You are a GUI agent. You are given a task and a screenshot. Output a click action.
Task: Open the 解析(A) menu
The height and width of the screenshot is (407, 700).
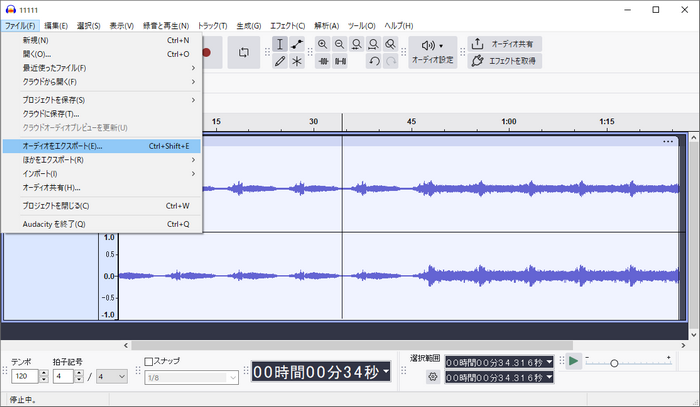pyautogui.click(x=326, y=26)
